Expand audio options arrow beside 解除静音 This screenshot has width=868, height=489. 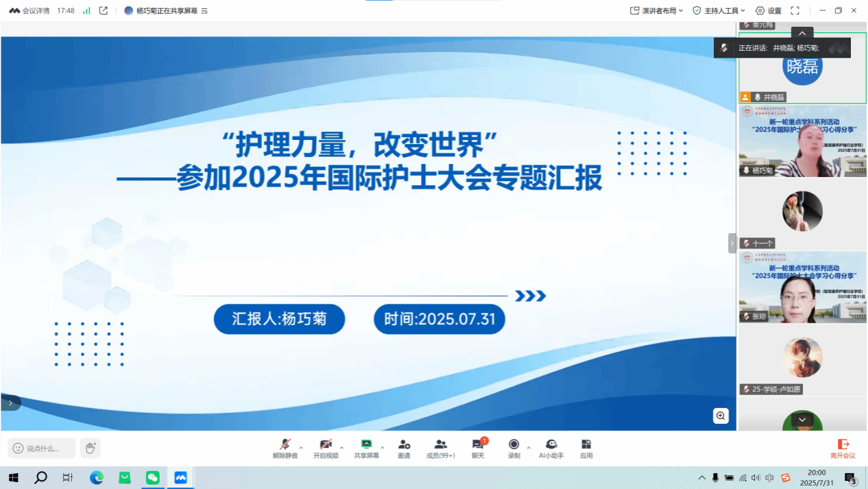(x=301, y=448)
